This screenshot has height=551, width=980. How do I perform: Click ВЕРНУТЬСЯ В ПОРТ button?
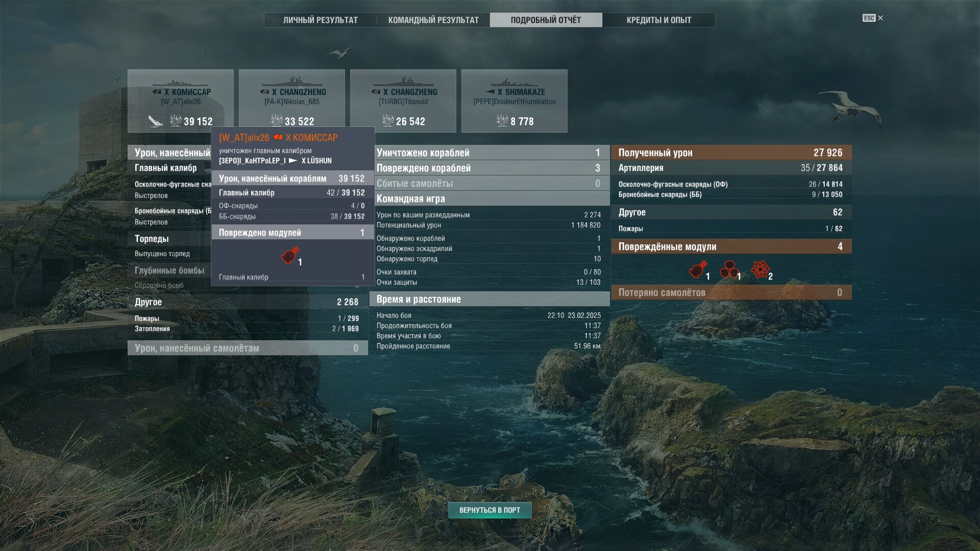point(490,510)
